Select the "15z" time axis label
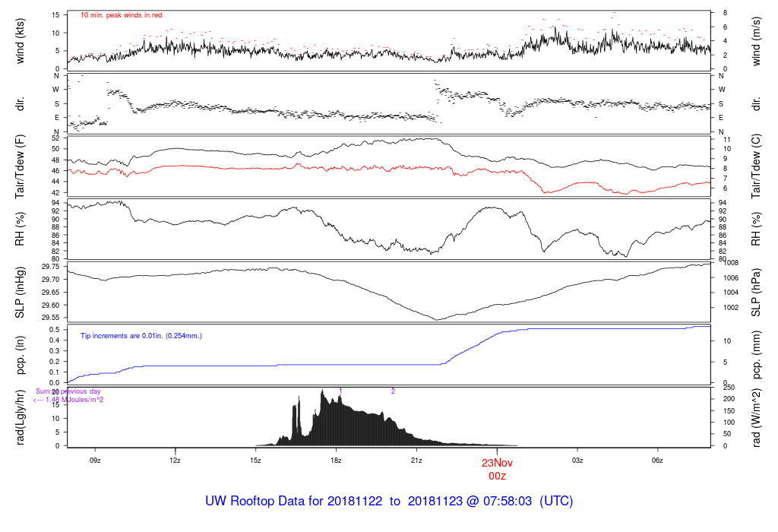 [255, 461]
